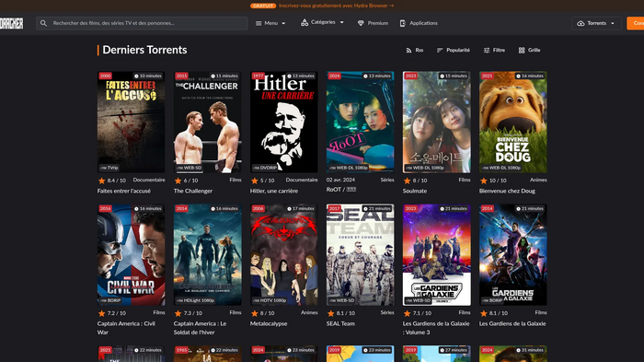Click the HDTV 1080p tag on Metalocalypse

point(270,300)
